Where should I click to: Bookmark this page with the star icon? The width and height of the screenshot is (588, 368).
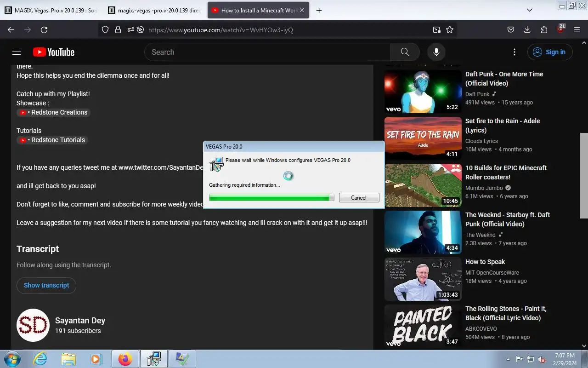point(450,29)
